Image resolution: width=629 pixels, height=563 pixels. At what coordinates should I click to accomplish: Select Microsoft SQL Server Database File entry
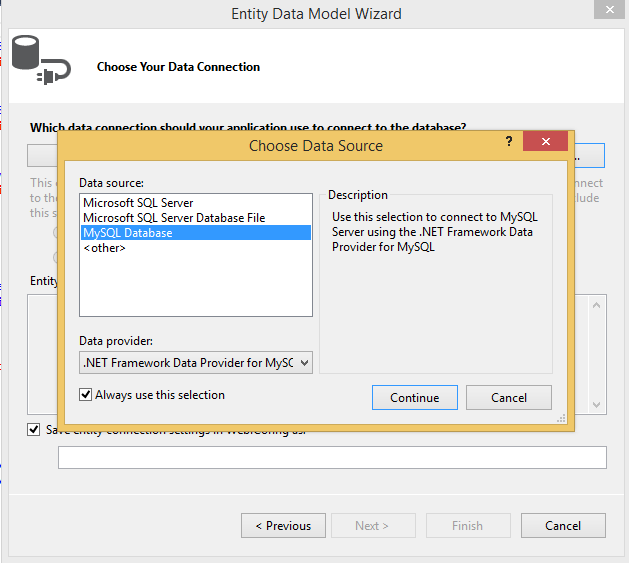click(x=196, y=217)
